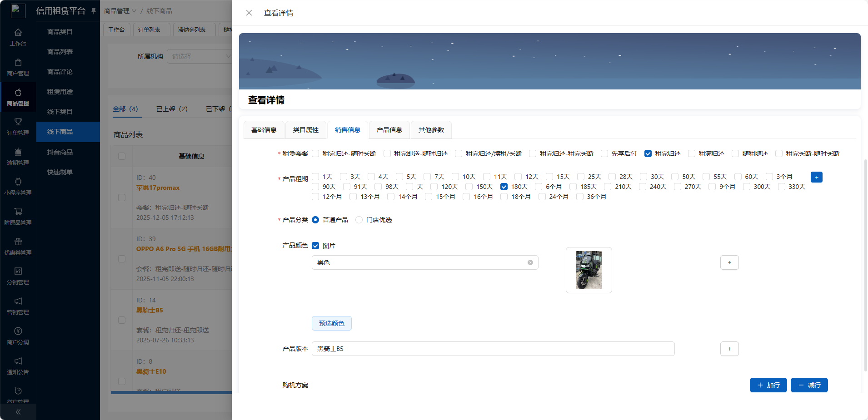Uncheck the 租完归还 rental package checkbox
This screenshot has height=420, width=868.
(648, 153)
